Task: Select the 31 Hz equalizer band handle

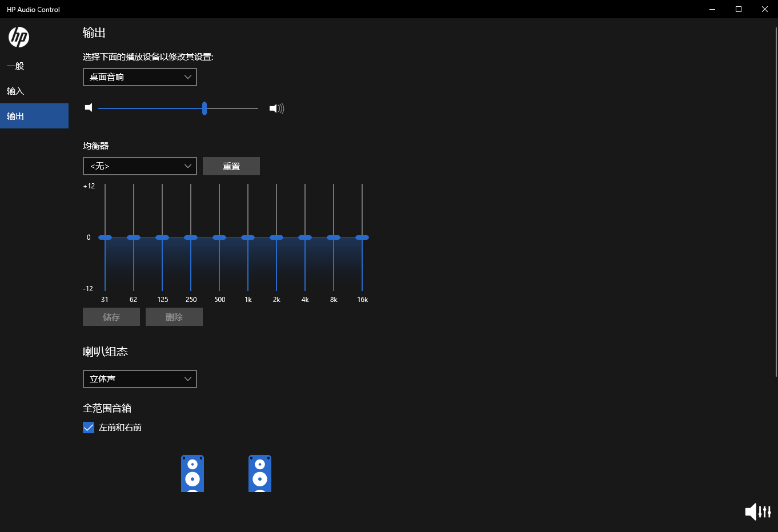Action: [105, 237]
